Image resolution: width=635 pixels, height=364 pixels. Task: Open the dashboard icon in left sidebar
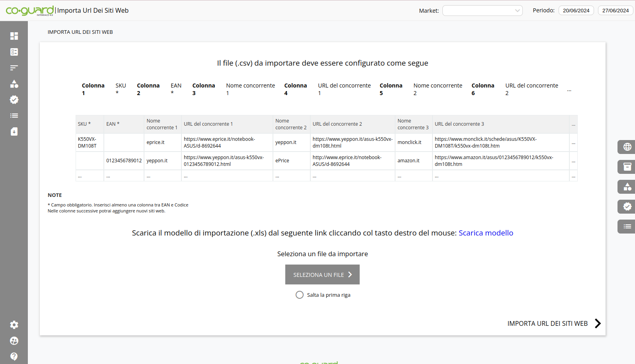point(14,36)
